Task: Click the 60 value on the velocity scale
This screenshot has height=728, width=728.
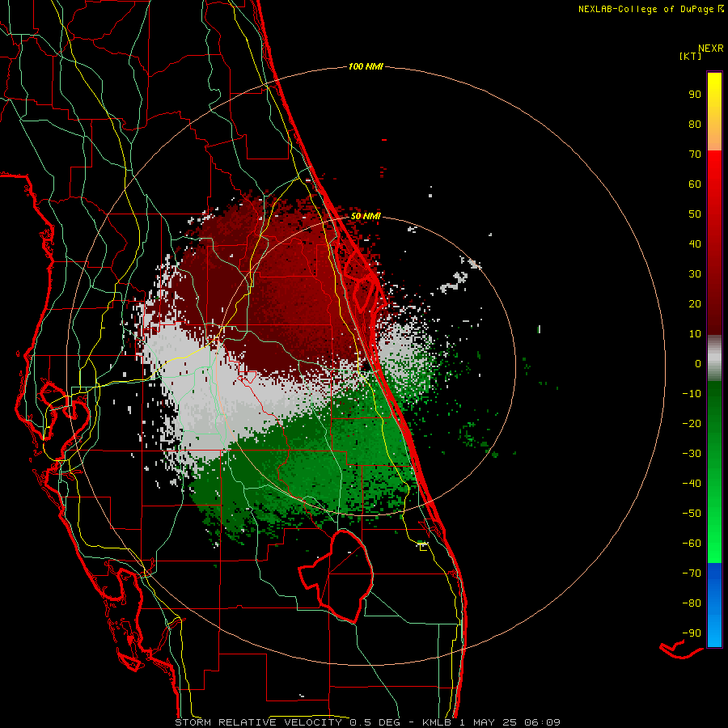Action: 695,184
